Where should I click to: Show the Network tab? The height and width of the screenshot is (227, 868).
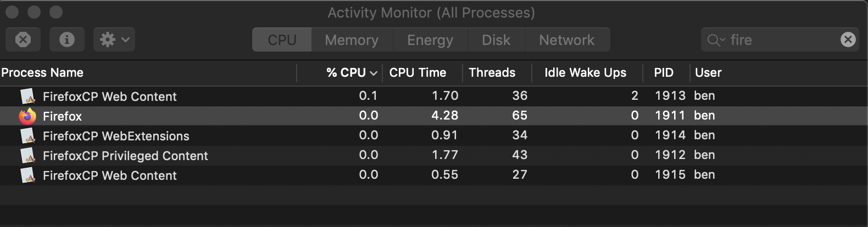point(566,40)
